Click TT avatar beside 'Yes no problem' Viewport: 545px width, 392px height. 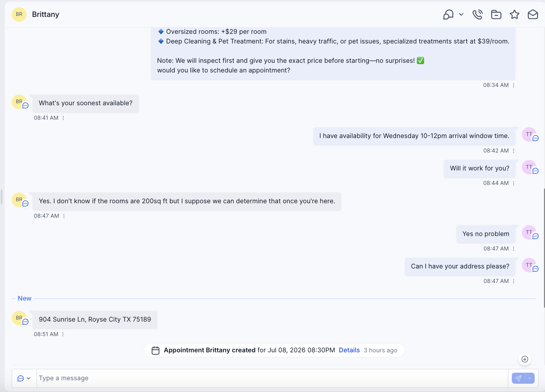[x=529, y=233]
